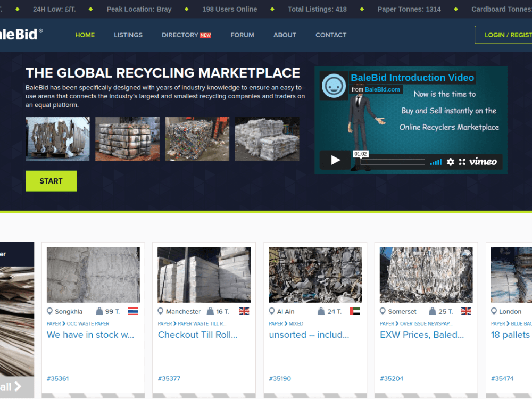Click the weight icon beside 24 T.

321,311
